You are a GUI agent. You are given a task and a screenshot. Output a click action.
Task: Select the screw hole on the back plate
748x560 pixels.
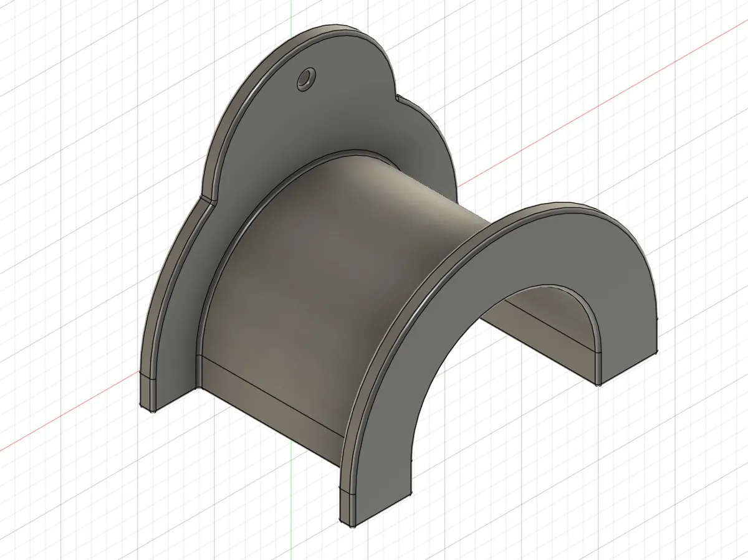305,78
